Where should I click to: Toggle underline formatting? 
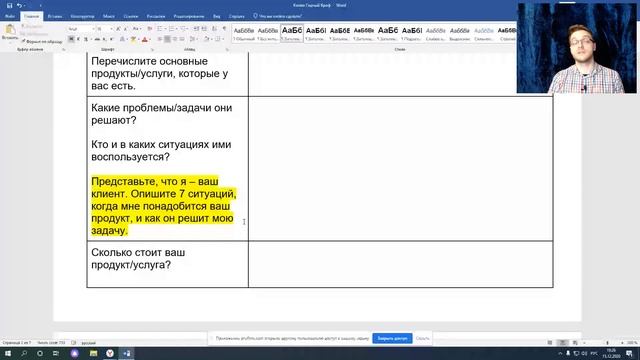tap(86, 39)
